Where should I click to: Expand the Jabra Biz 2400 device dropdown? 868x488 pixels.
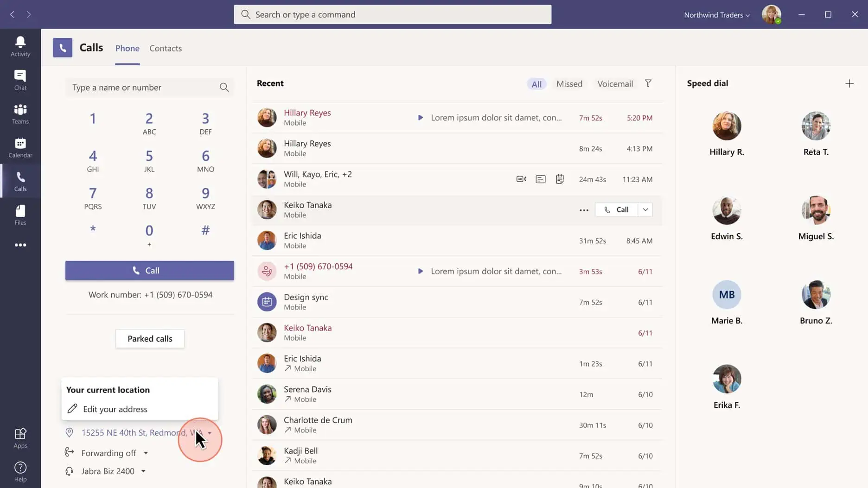coord(143,471)
